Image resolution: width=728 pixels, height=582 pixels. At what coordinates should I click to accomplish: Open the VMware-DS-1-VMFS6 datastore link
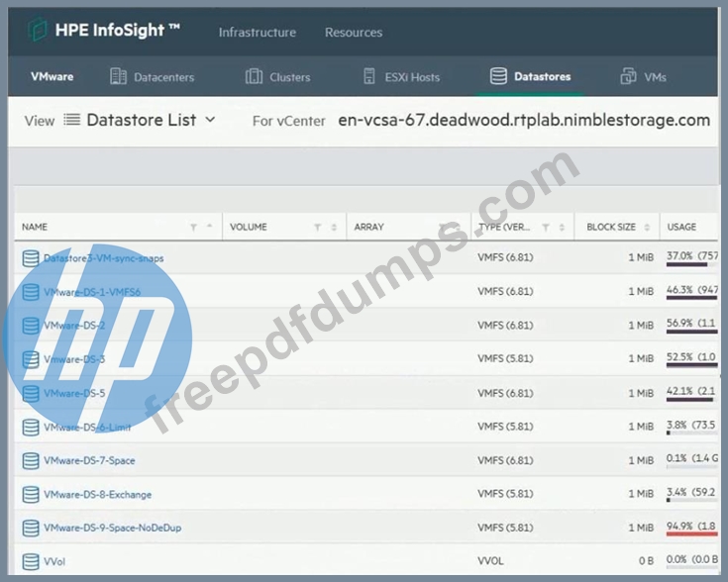point(92,292)
